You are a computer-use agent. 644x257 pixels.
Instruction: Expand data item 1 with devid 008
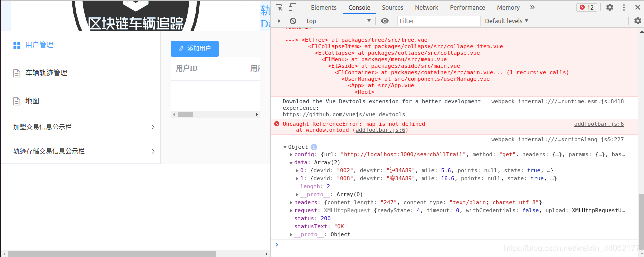pos(297,178)
